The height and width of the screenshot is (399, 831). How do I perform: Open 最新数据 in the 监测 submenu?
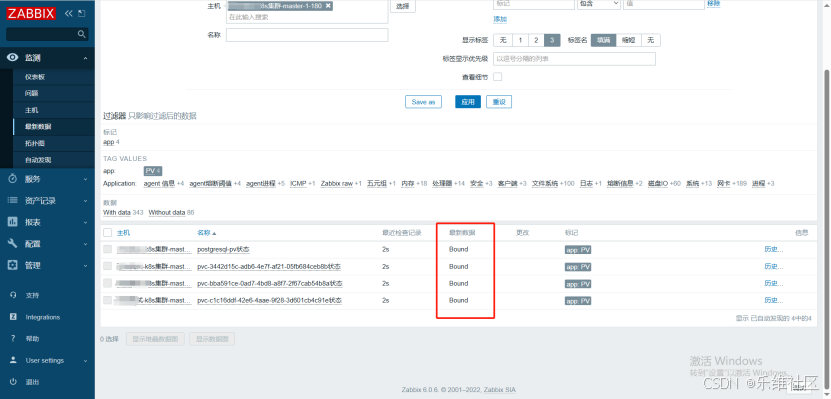pyautogui.click(x=38, y=127)
